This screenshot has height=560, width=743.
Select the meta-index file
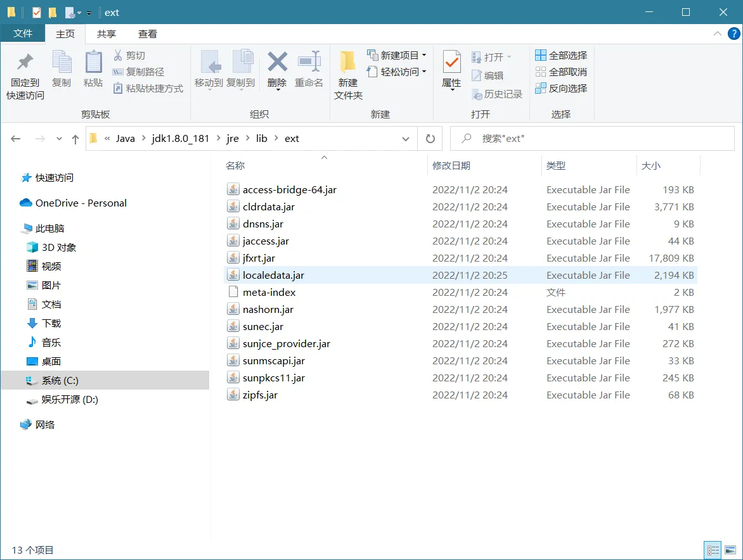[269, 292]
